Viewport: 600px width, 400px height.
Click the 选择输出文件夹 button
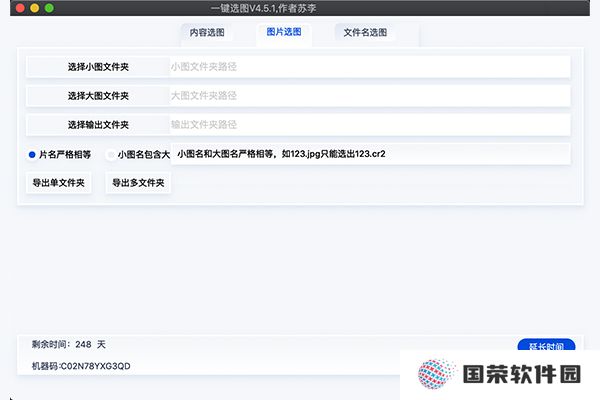pyautogui.click(x=98, y=125)
